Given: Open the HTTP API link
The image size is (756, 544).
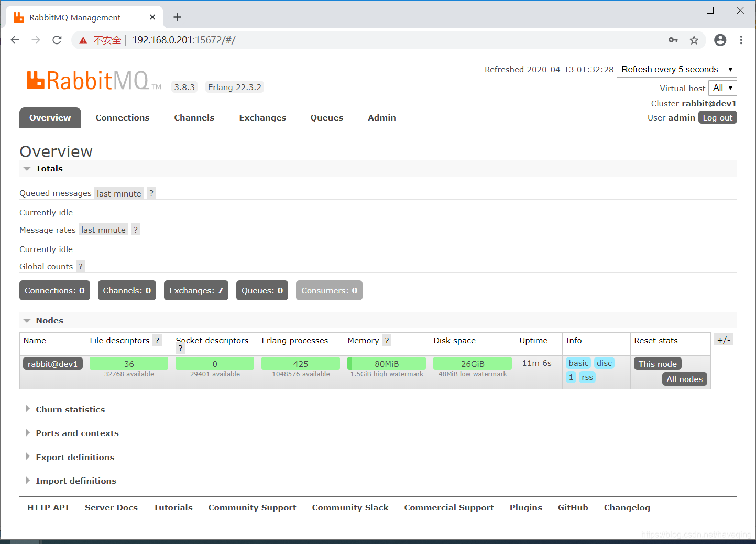Looking at the screenshot, I should tap(48, 507).
